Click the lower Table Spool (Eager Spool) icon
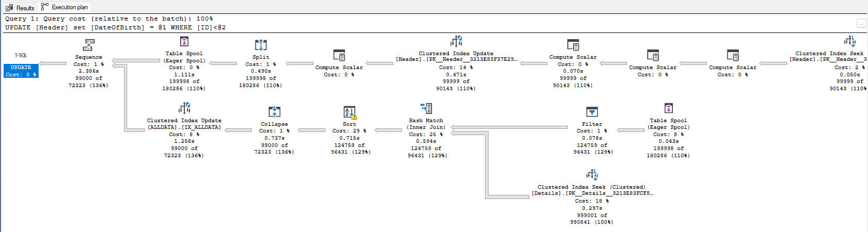 668,108
